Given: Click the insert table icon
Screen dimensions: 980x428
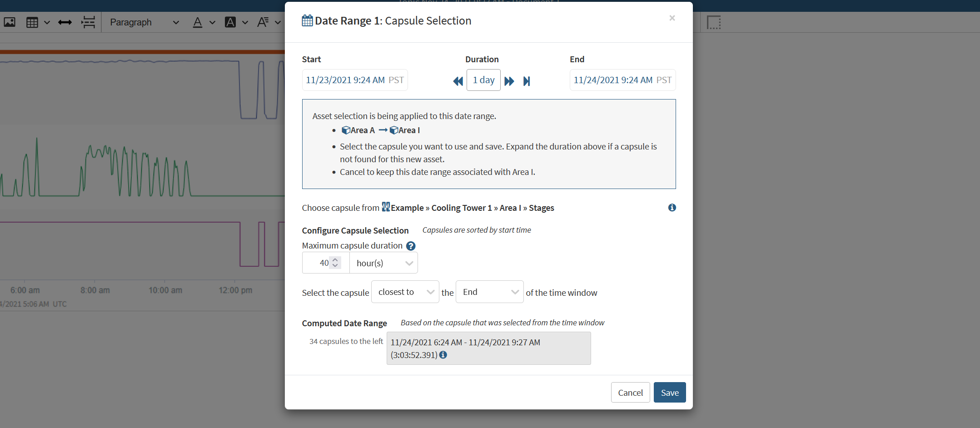Looking at the screenshot, I should [32, 22].
